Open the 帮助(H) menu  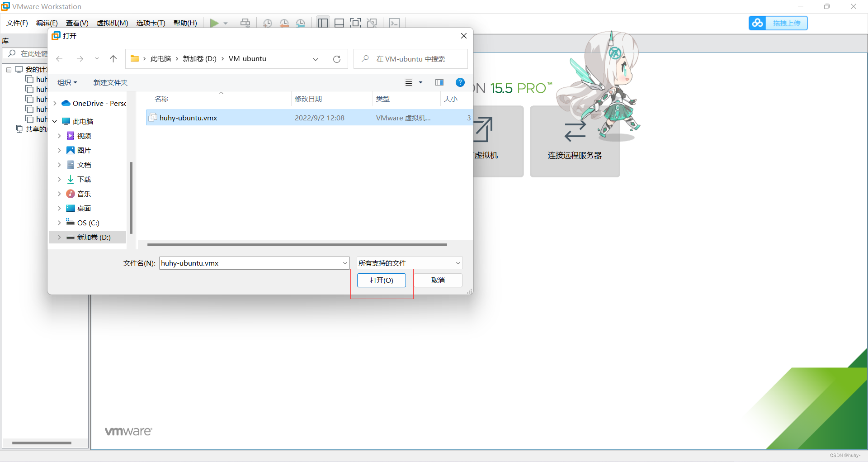[x=185, y=23]
